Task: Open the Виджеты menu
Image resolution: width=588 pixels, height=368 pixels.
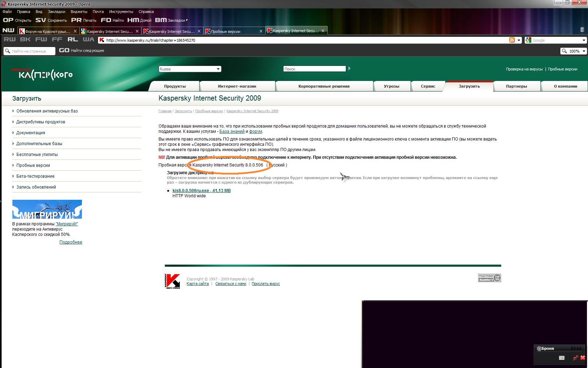Action: click(79, 12)
